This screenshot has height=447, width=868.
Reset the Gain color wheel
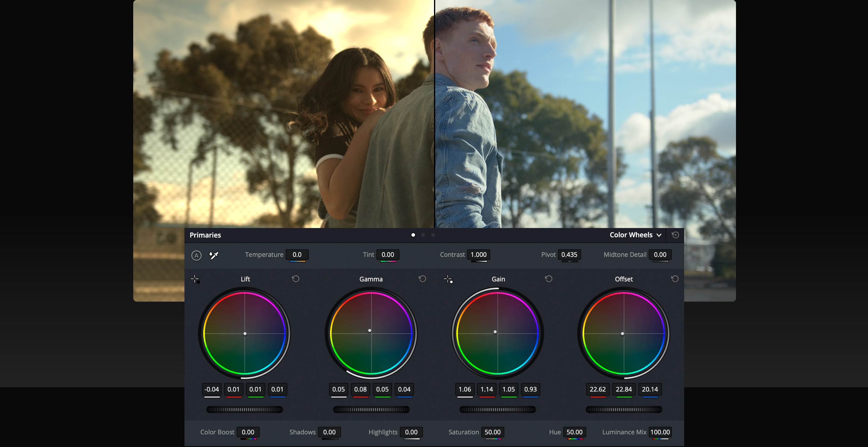548,279
